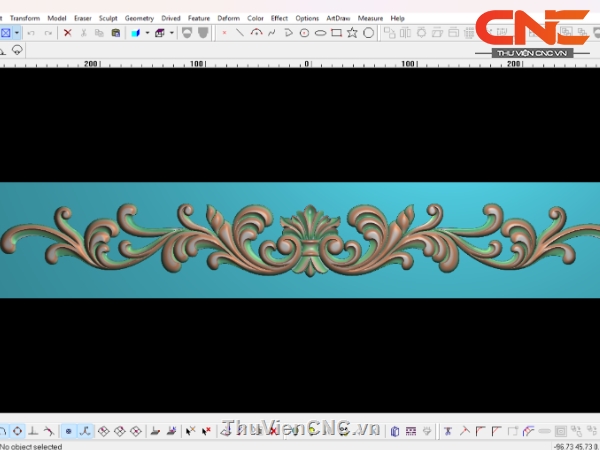Choose the arc drawing tool
This screenshot has width=600, height=450.
[x=256, y=32]
